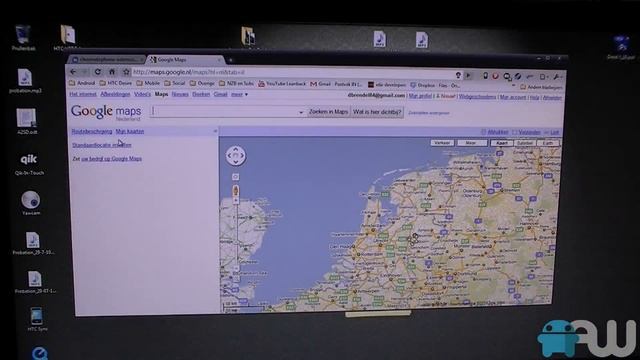Pan the map up with the arrow
640x360 pixels.
[x=236, y=150]
